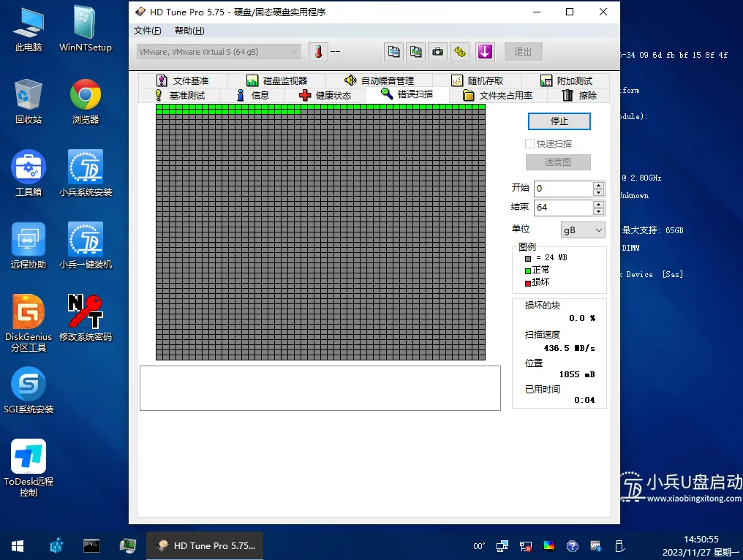Click the gray block legend swatch

tap(528, 258)
